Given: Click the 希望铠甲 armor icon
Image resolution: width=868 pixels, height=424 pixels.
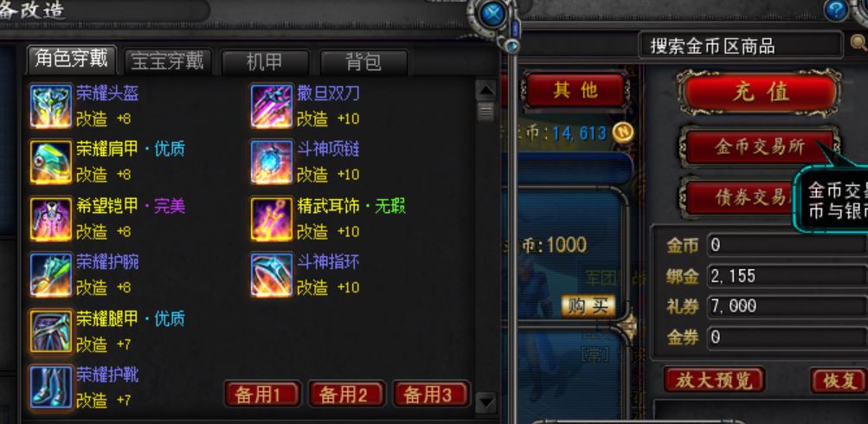Looking at the screenshot, I should (x=51, y=219).
